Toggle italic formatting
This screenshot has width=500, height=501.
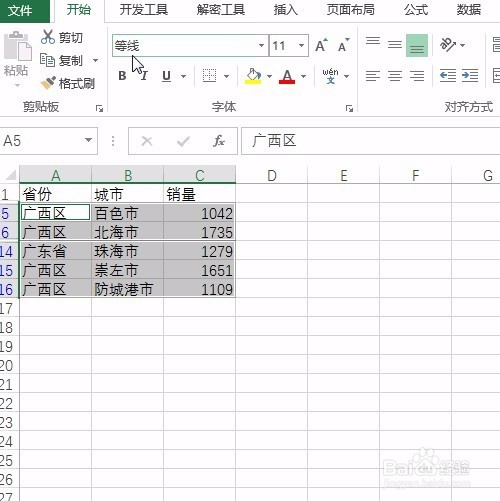click(144, 76)
